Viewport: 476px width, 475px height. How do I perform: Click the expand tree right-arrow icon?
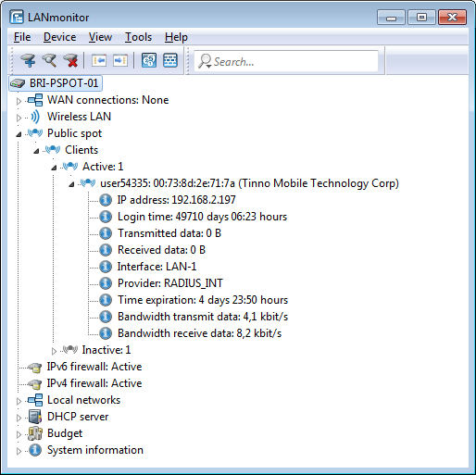point(120,60)
